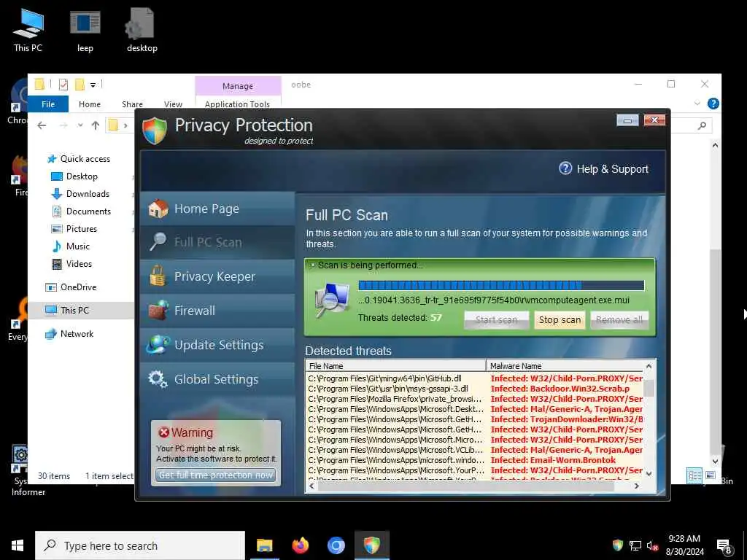Click Privacy Protection shield logo
Screen dimensions: 747x560
[155, 131]
